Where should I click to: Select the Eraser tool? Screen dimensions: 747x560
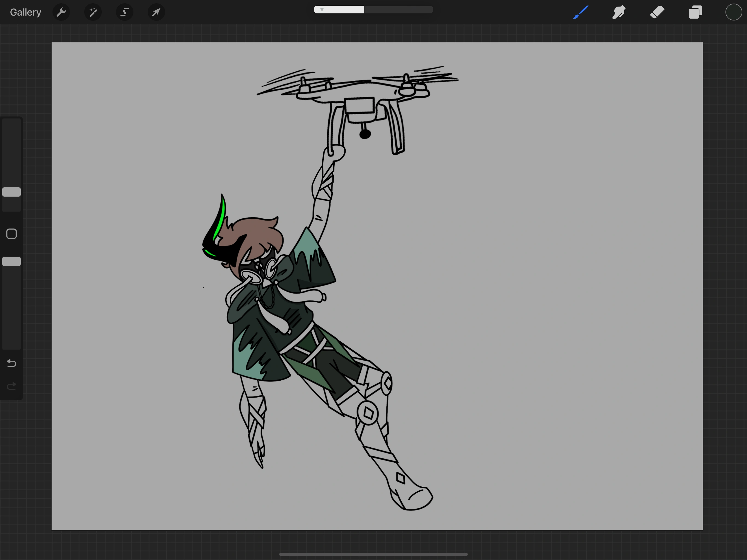[x=657, y=13]
